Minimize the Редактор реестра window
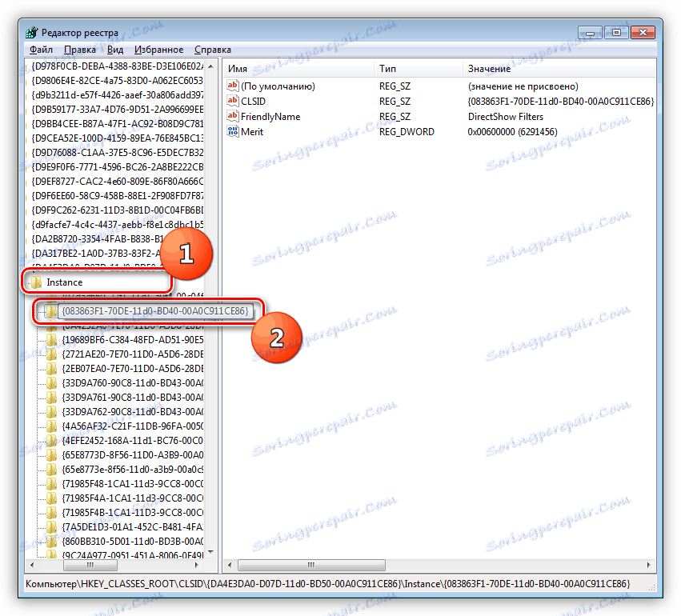The image size is (681, 616). click(x=591, y=32)
